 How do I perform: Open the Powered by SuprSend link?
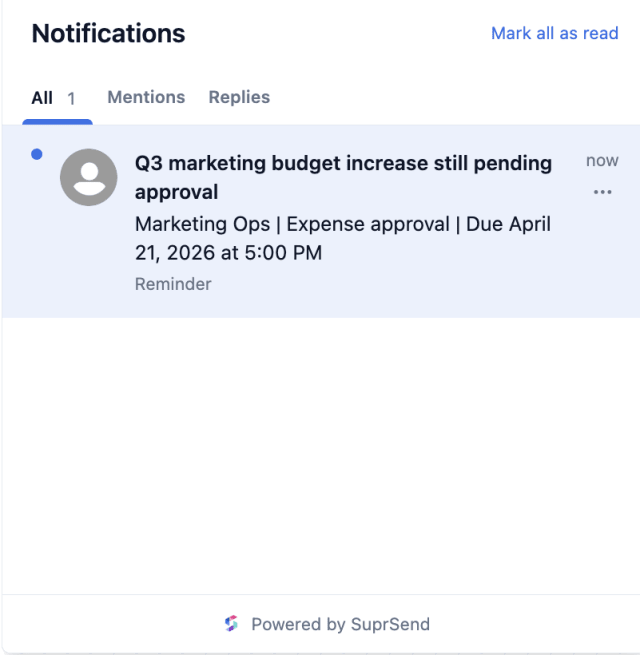coord(327,624)
